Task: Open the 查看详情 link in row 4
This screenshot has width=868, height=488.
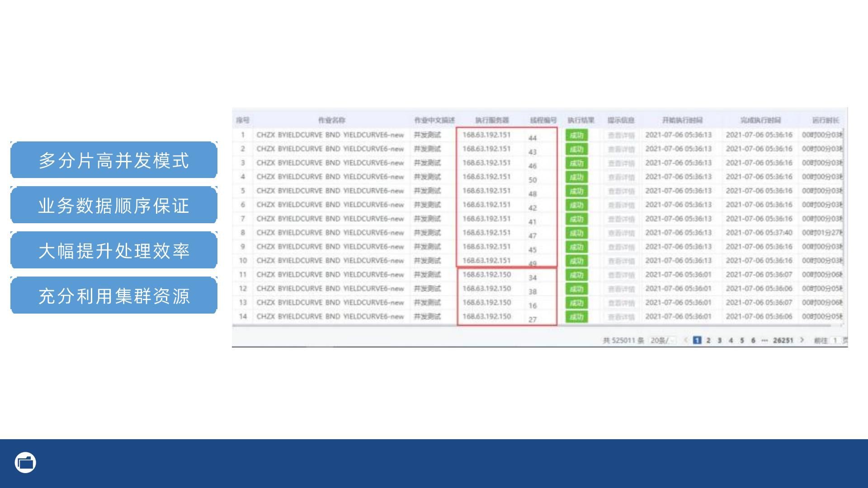Action: 621,177
